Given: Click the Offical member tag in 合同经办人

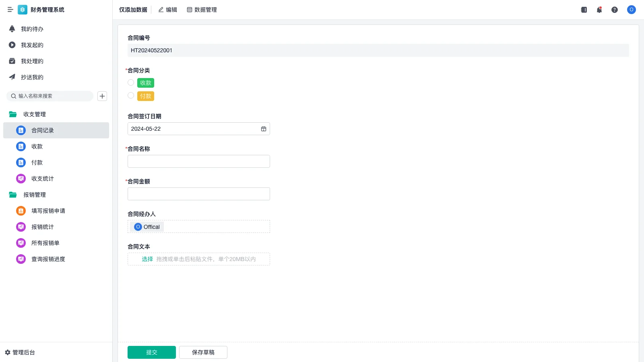Looking at the screenshot, I should coord(147,227).
